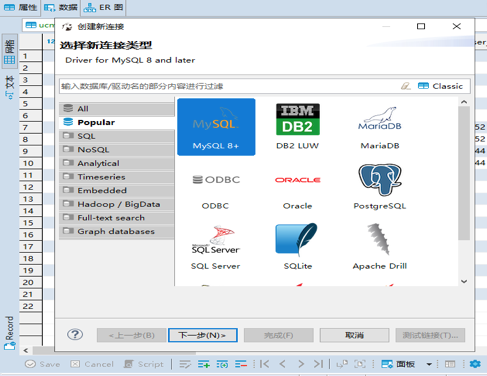Open the Graph databases category

point(117,231)
